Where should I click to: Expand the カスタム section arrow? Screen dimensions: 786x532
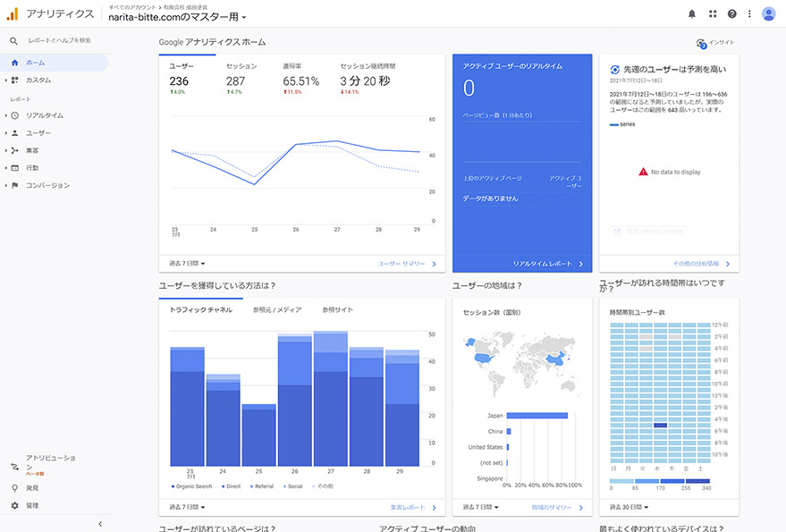pos(6,80)
